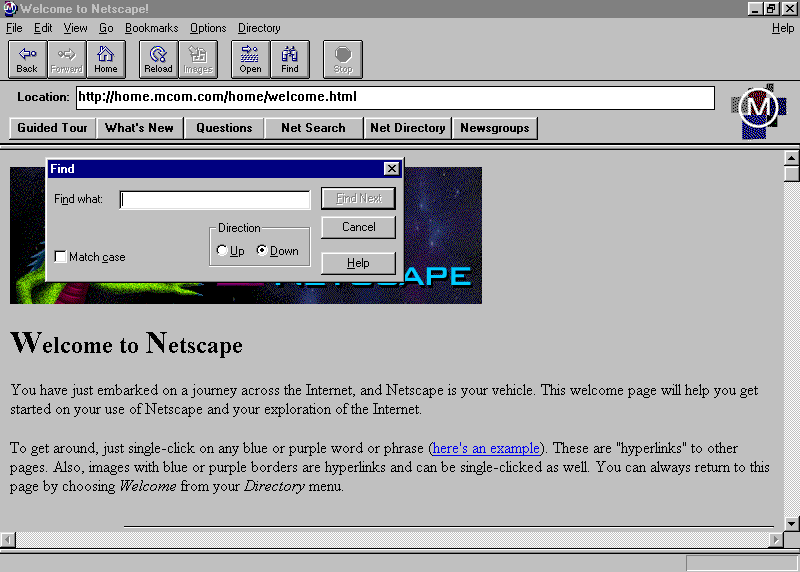Restore the Netscape window size
This screenshot has height=572, width=800.
pos(771,9)
